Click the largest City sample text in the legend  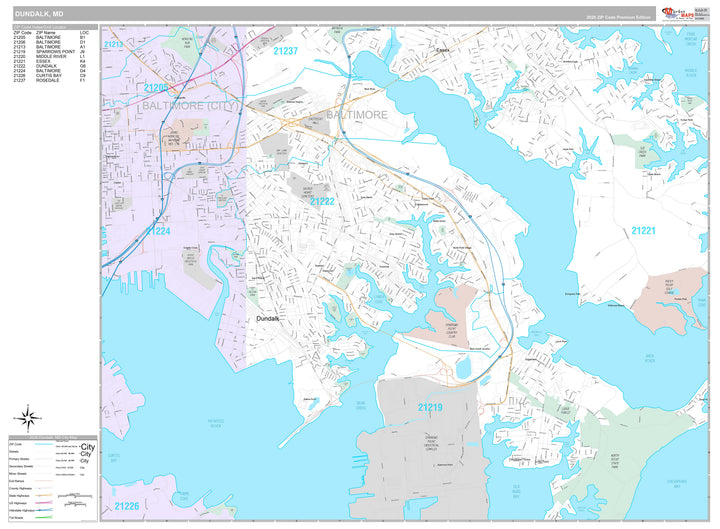pyautogui.click(x=88, y=447)
